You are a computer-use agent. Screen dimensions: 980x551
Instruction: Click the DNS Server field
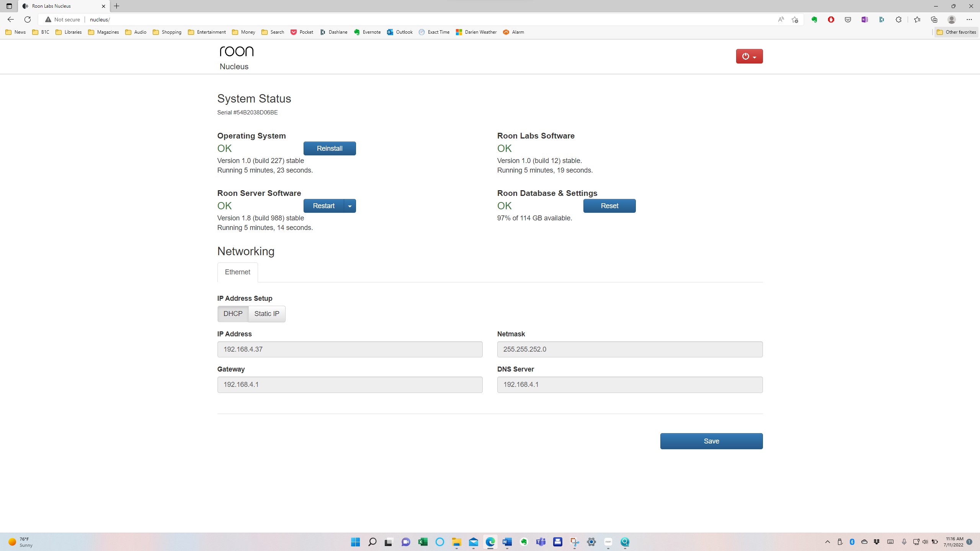pos(630,385)
